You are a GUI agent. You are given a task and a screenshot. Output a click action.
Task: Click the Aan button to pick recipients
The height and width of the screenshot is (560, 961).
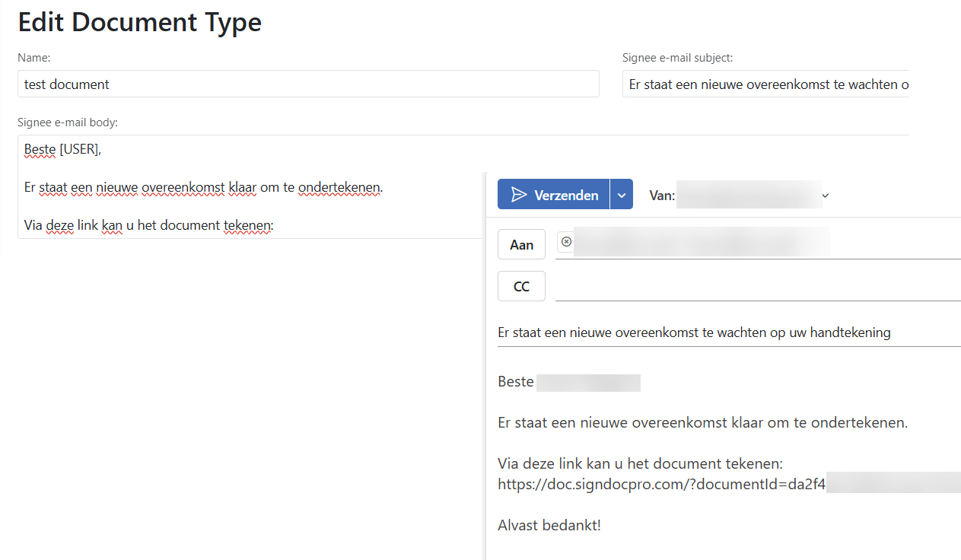coord(521,243)
